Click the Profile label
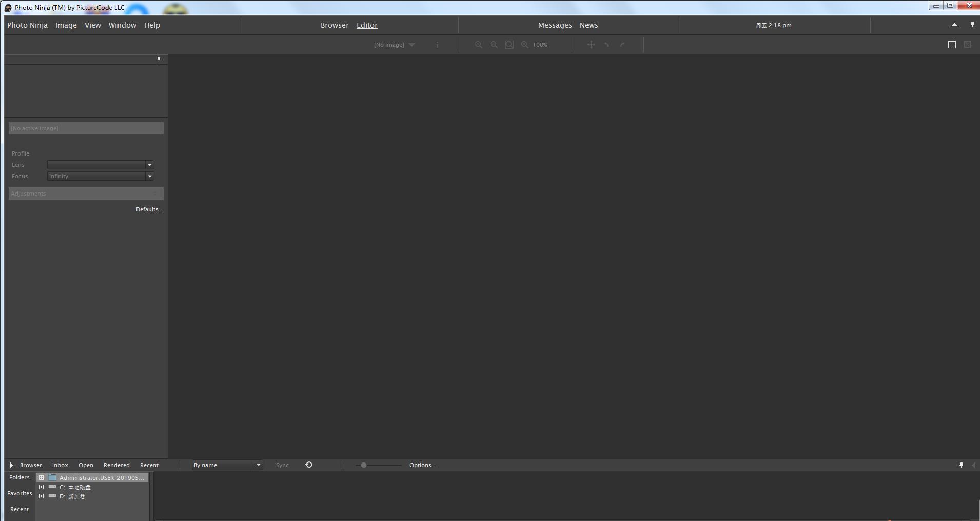Image resolution: width=980 pixels, height=521 pixels. (21, 153)
